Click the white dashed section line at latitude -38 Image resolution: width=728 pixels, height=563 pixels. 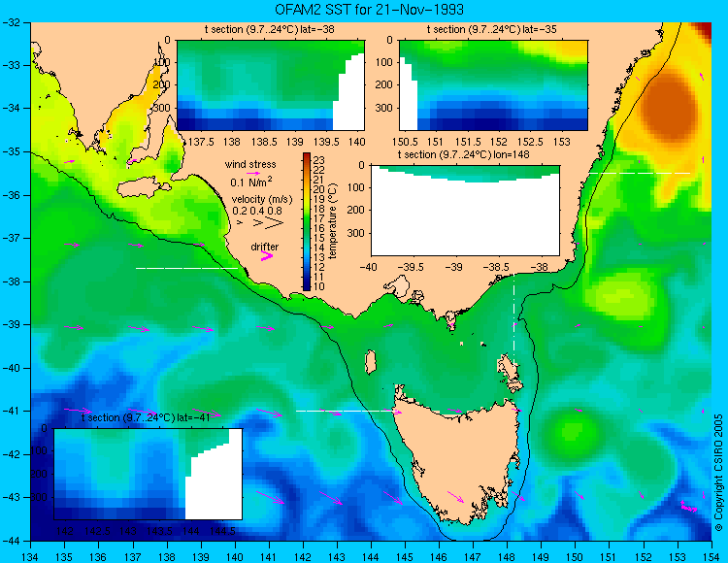pos(186,268)
